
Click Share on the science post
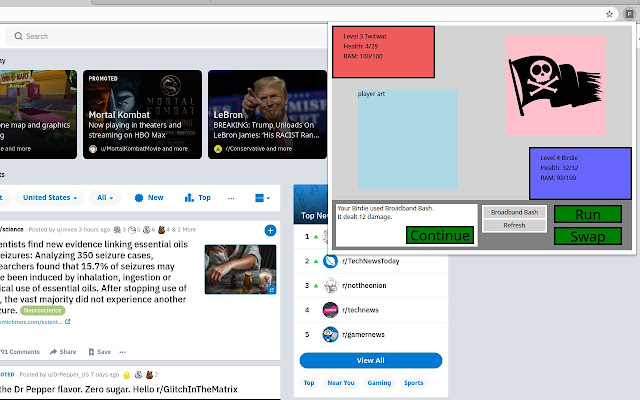pyautogui.click(x=63, y=351)
